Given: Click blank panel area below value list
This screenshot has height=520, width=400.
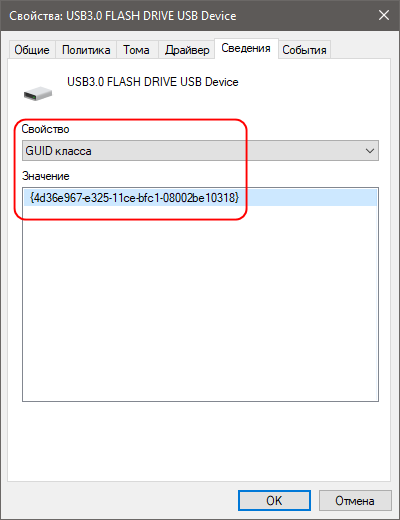Looking at the screenshot, I should point(199,441).
